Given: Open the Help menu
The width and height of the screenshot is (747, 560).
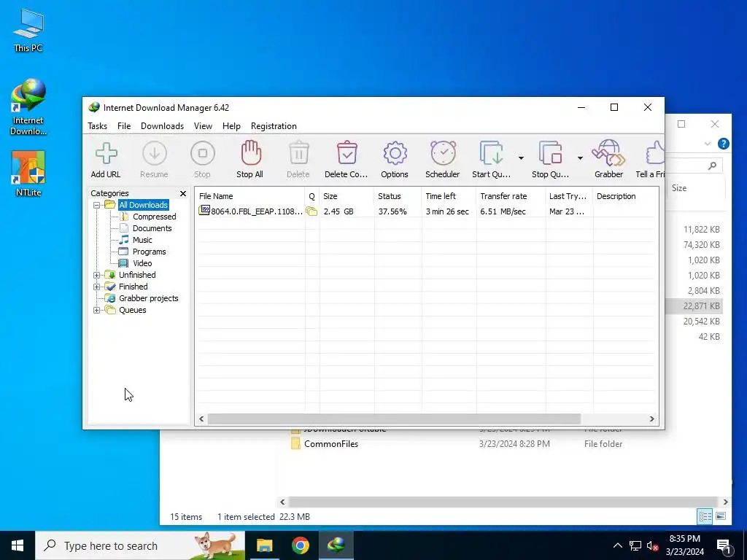Looking at the screenshot, I should [x=231, y=126].
